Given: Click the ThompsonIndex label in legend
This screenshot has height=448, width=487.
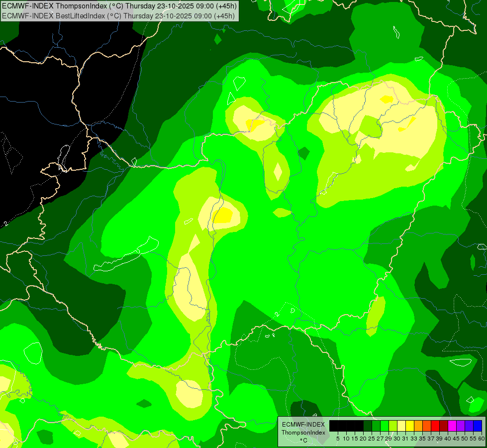Looking at the screenshot, I should click(x=303, y=433).
